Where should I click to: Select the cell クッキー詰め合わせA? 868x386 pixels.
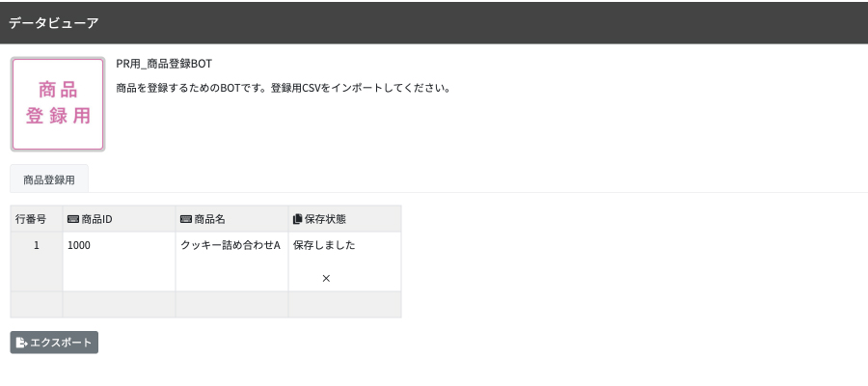click(x=231, y=262)
